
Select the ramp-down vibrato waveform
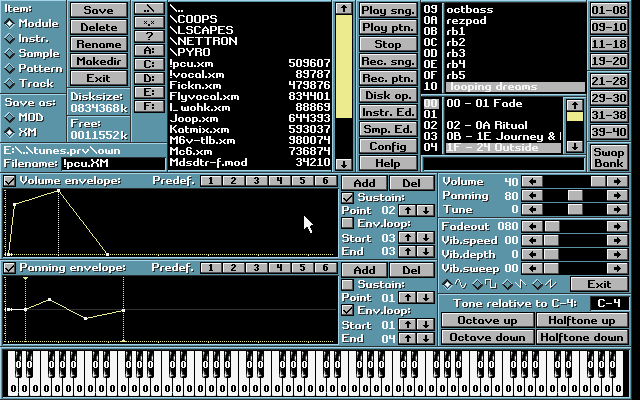[507, 284]
